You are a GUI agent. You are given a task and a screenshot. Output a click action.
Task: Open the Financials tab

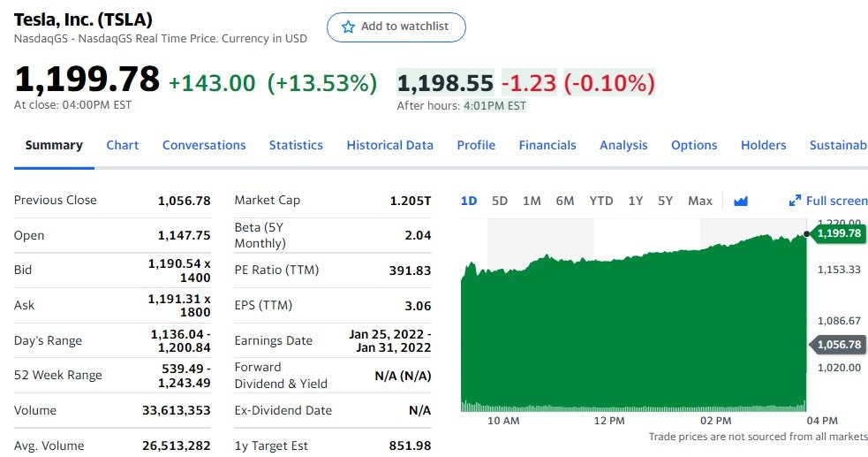point(547,145)
